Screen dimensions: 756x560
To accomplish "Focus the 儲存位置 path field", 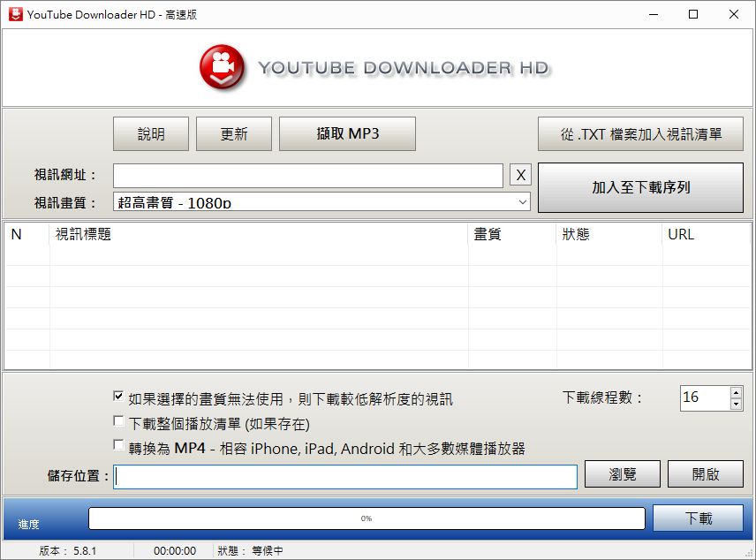I will 345,477.
